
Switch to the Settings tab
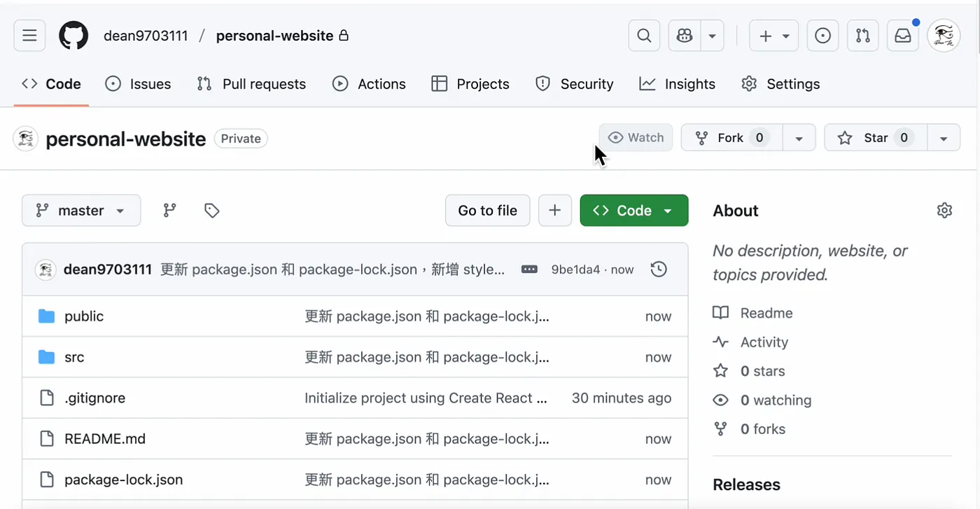click(x=780, y=84)
